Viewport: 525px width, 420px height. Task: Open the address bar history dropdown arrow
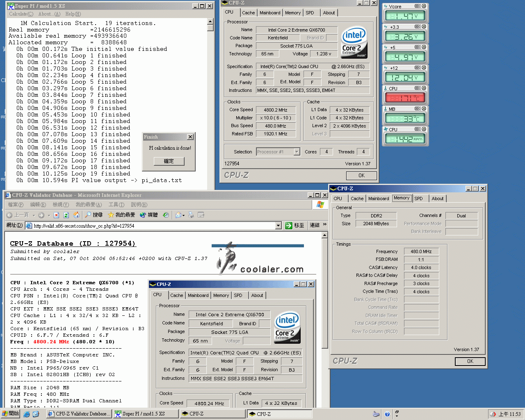(278, 225)
